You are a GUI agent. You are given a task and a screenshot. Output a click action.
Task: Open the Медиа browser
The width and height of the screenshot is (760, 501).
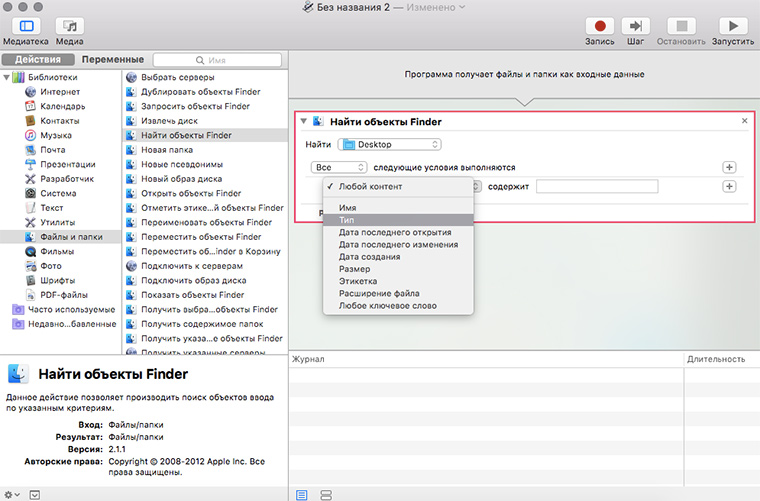click(x=70, y=26)
